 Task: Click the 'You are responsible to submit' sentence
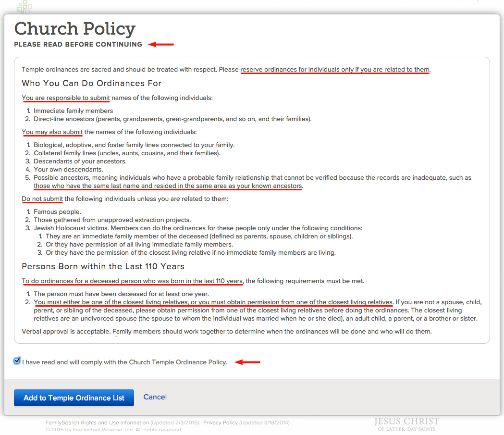[x=117, y=98]
